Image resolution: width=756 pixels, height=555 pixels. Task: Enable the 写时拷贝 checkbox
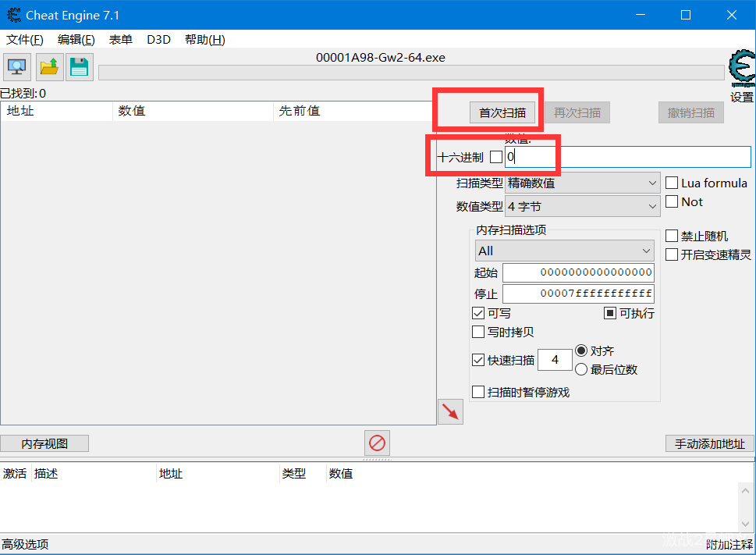[x=477, y=333]
